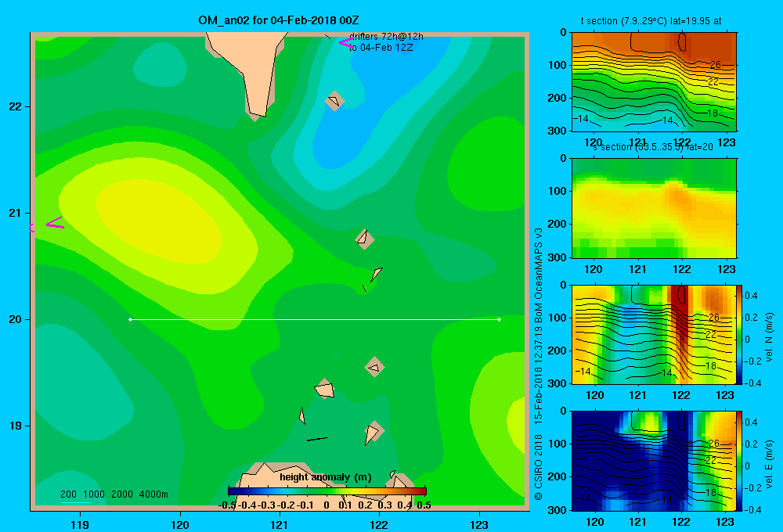Click the 26 isotherm label in the t section
Screen dimensions: 783x532
(x=715, y=65)
